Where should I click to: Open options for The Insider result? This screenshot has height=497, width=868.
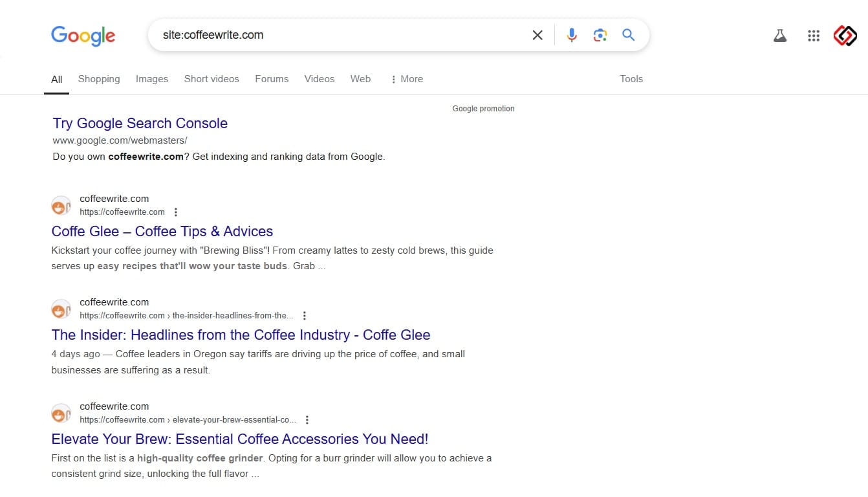point(304,316)
